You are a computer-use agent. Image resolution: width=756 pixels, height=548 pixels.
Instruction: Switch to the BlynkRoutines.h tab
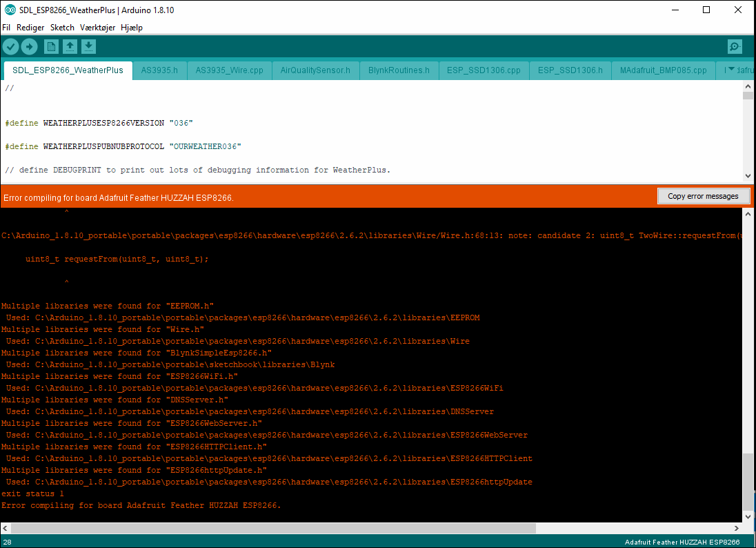tap(399, 70)
